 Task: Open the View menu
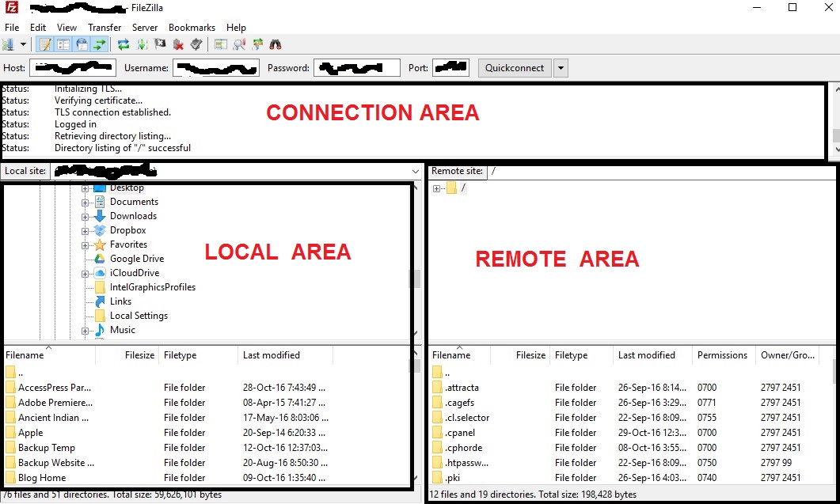point(67,28)
